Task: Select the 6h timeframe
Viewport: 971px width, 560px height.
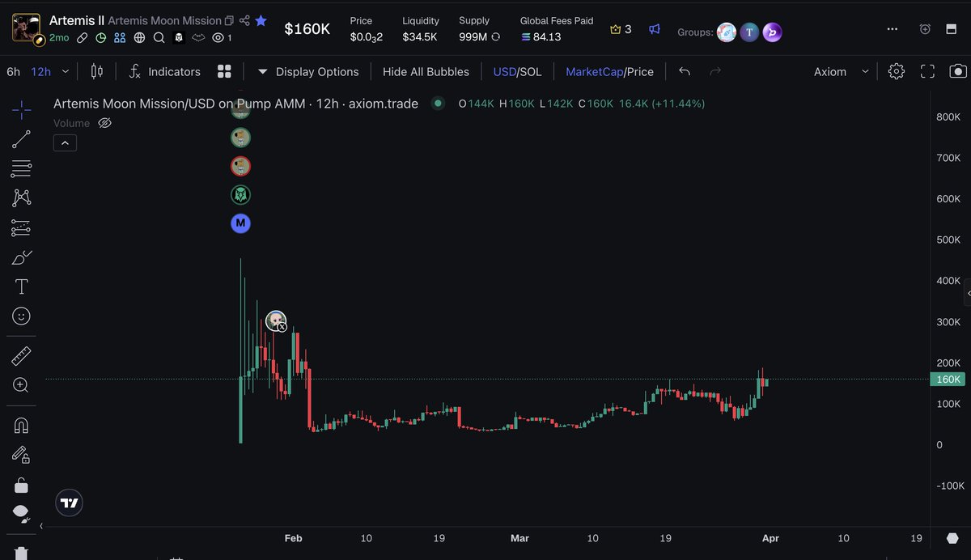Action: (x=14, y=71)
